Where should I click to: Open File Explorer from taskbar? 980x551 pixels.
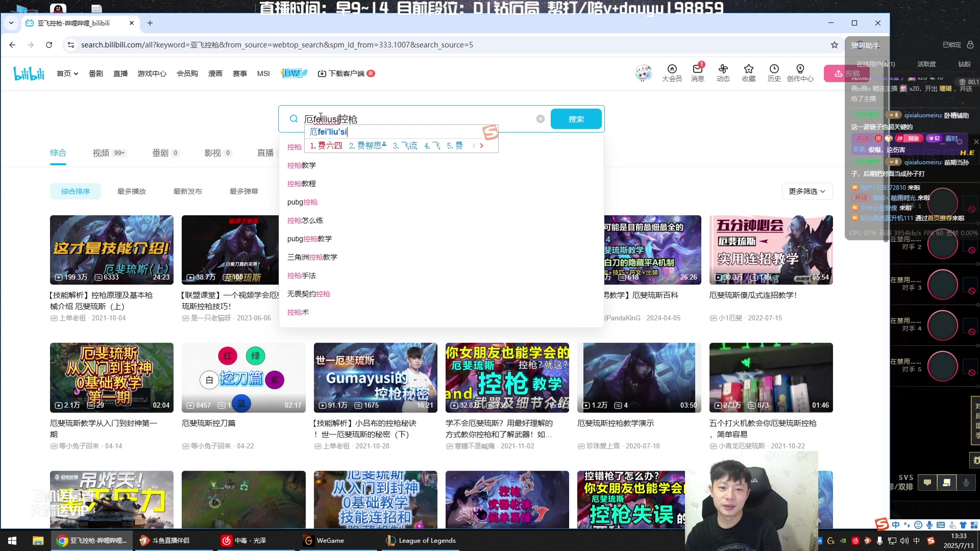[x=38, y=540]
